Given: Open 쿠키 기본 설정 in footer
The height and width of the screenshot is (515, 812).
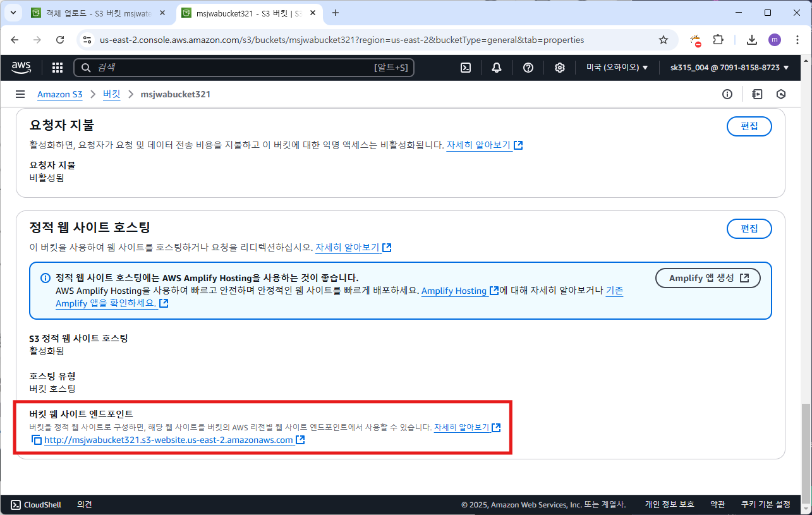Looking at the screenshot, I should pos(766,504).
